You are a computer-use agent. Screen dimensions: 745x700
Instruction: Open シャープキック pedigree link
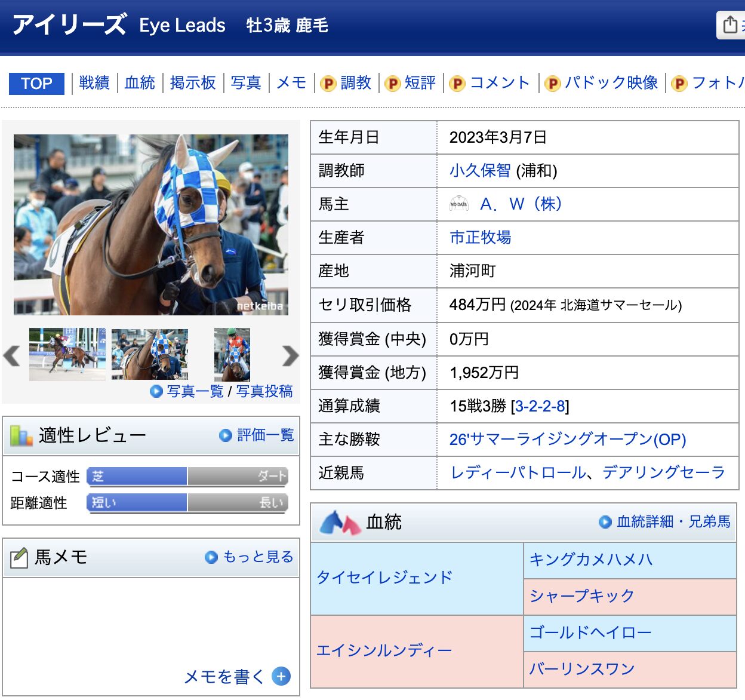click(x=581, y=596)
